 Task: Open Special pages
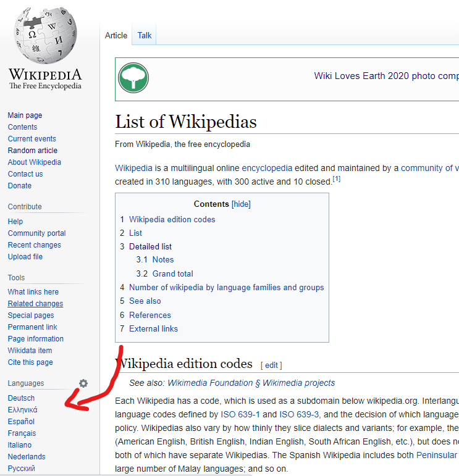point(31,315)
